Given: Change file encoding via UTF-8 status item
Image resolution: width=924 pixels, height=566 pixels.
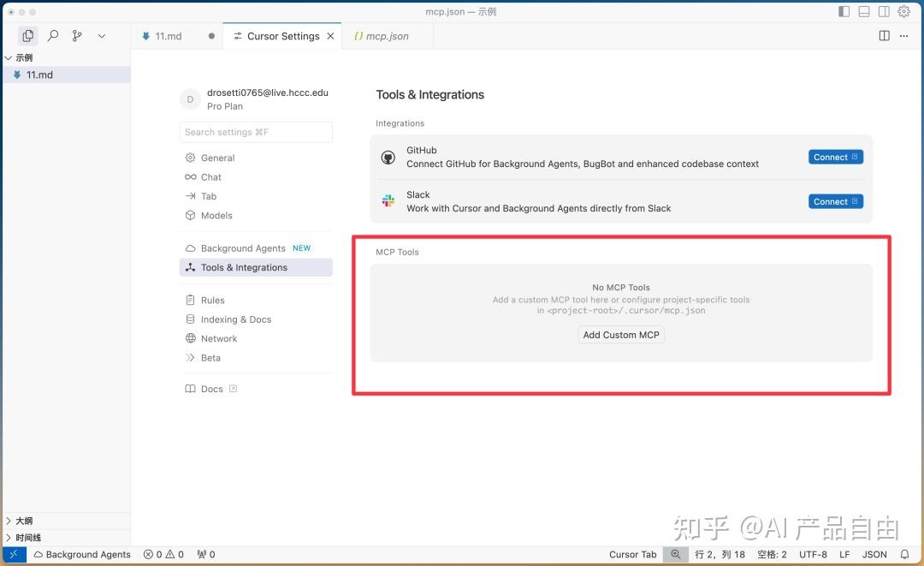Looking at the screenshot, I should pyautogui.click(x=814, y=554).
